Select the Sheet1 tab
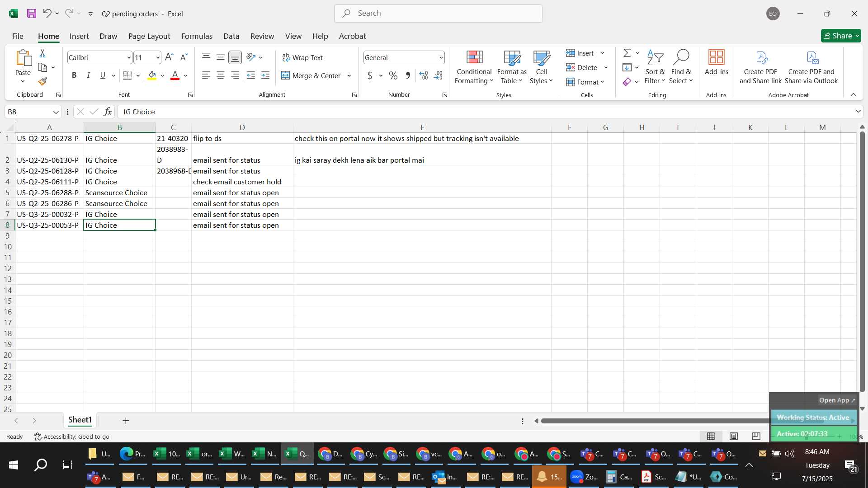The image size is (868, 488). [80, 420]
